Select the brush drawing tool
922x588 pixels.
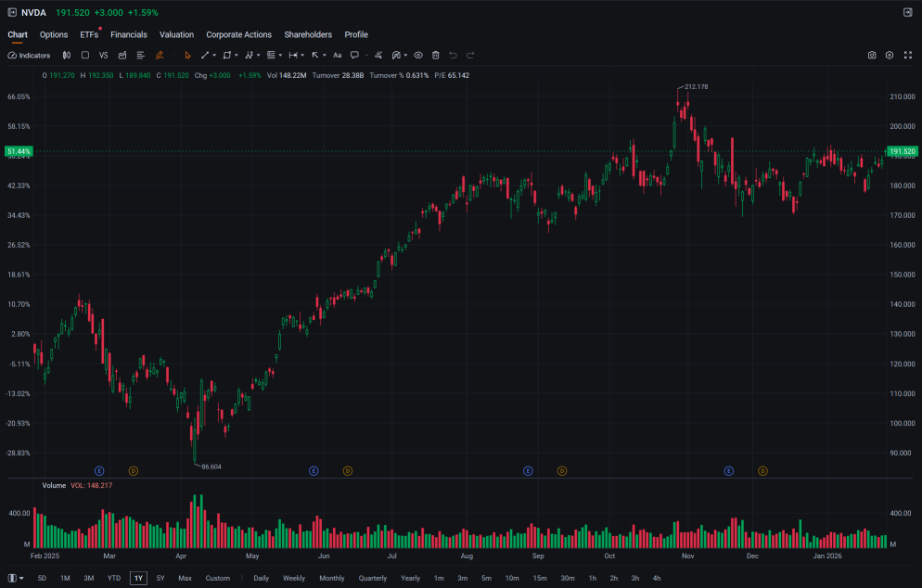coord(378,56)
